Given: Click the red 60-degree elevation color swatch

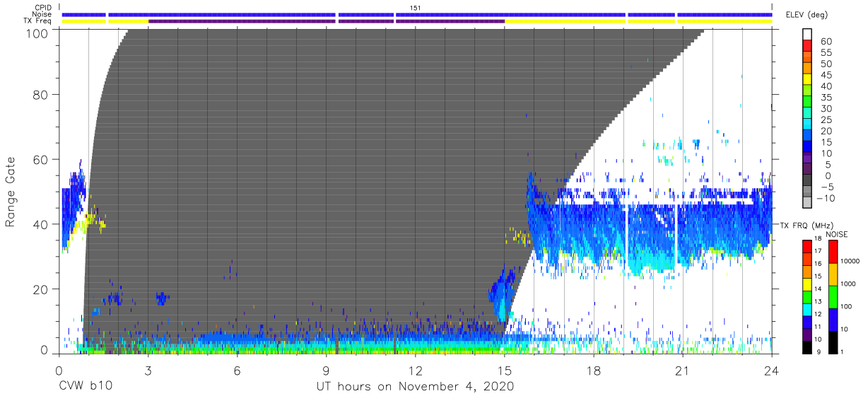Looking at the screenshot, I should [x=808, y=47].
